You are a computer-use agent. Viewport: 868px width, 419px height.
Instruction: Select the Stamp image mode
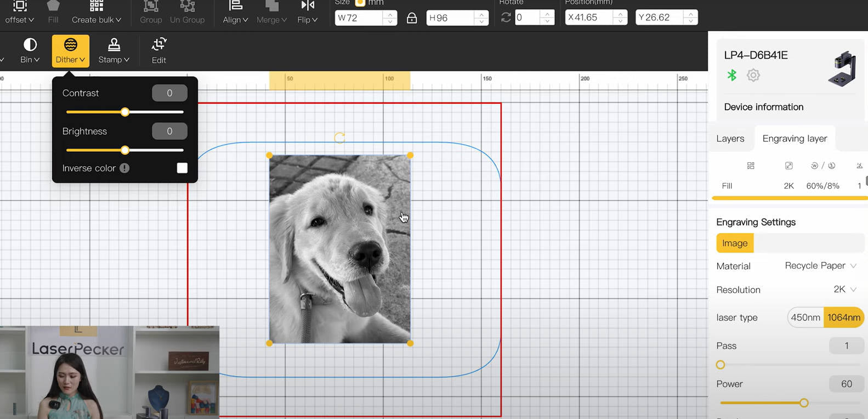pos(114,50)
